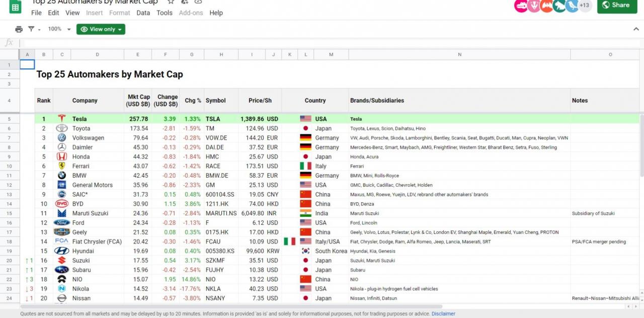This screenshot has height=318, width=644.
Task: Click the 'Mkt Cap (USD $B)' header cell
Action: (x=138, y=101)
